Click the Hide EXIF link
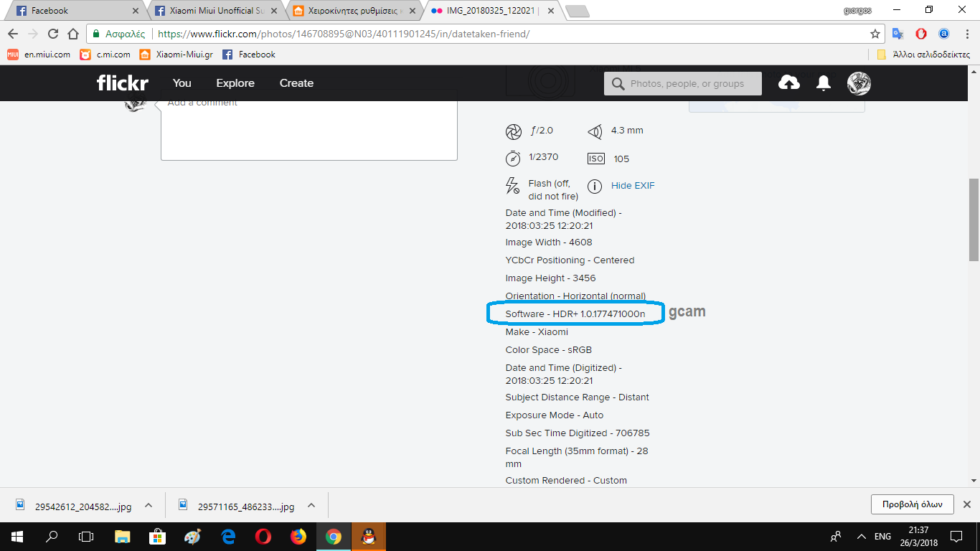 click(x=633, y=186)
